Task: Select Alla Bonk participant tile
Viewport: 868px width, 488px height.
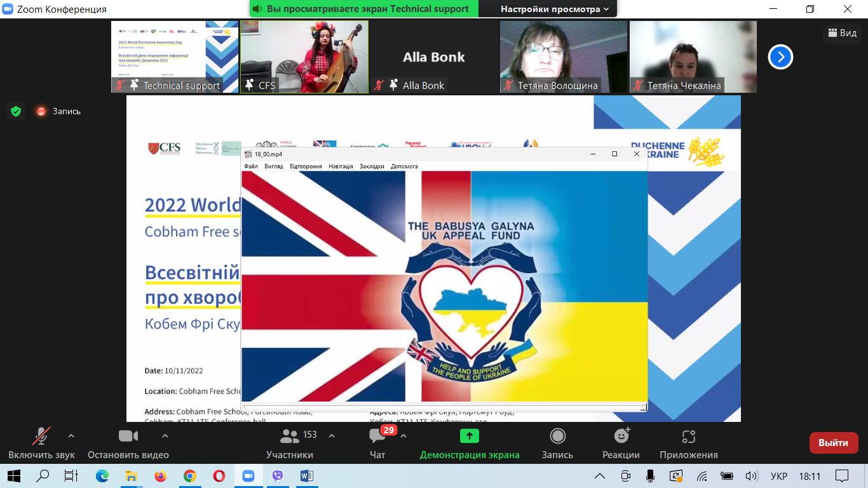Action: pyautogui.click(x=434, y=57)
